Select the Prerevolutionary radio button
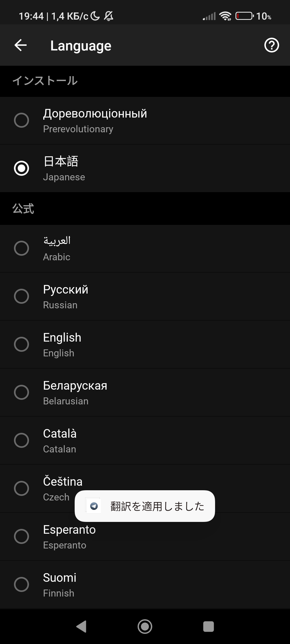Image resolution: width=290 pixels, height=644 pixels. coord(21,120)
